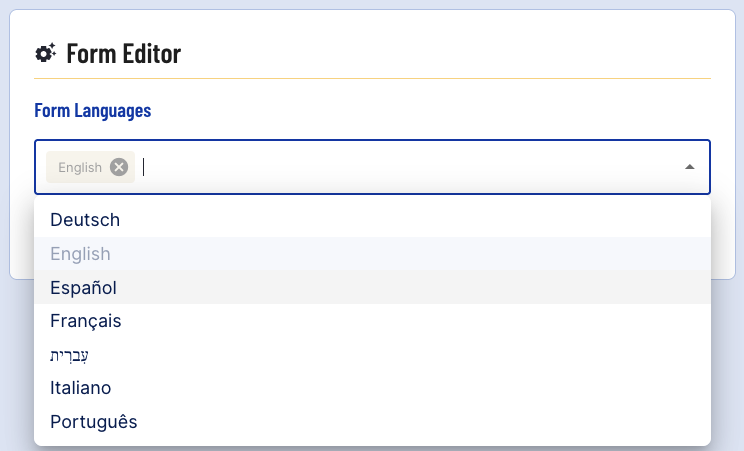Viewport: 744px width, 451px height.
Task: Select the greyed-out English option
Action: pos(80,254)
